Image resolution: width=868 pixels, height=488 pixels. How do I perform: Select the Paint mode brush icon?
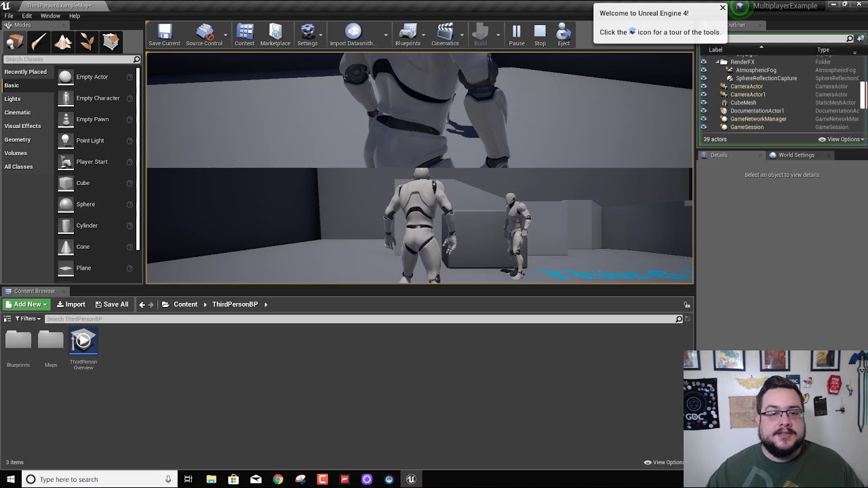coord(39,42)
